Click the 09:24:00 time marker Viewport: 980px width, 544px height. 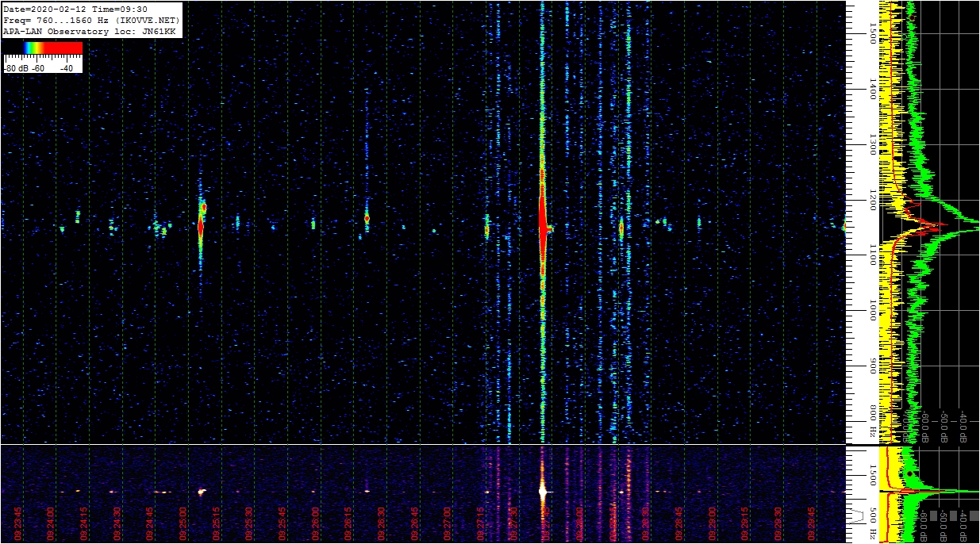point(49,523)
